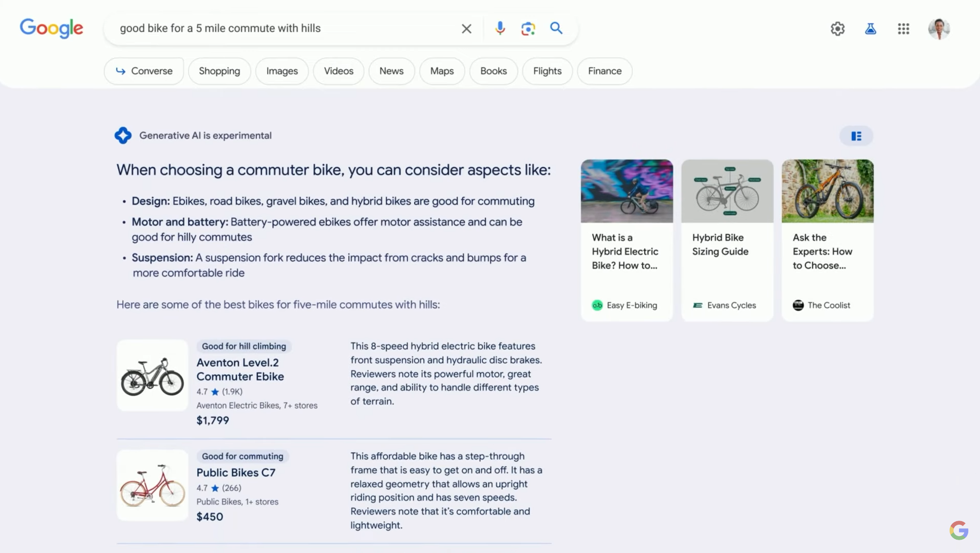The width and height of the screenshot is (980, 553).
Task: Open the Hybrid Bike Sizing Guide card
Action: pyautogui.click(x=727, y=240)
